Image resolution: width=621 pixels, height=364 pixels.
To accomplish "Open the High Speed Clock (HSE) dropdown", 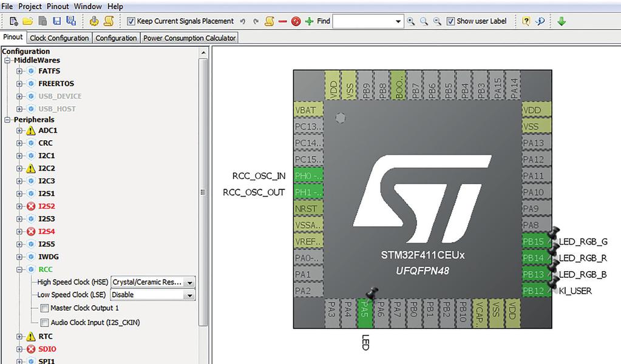I will pos(190,283).
